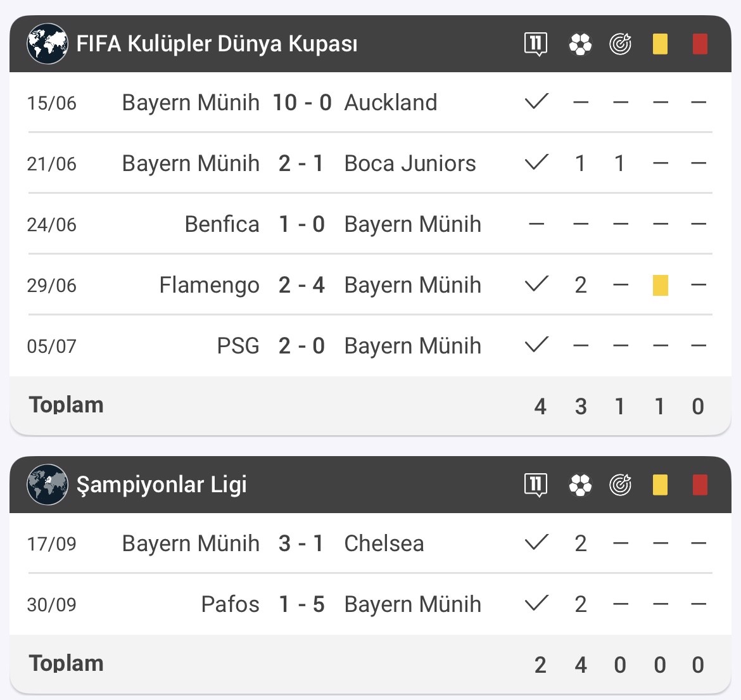Click the Şampiyonlar Ligi globe icon
741x700 pixels.
(x=47, y=485)
